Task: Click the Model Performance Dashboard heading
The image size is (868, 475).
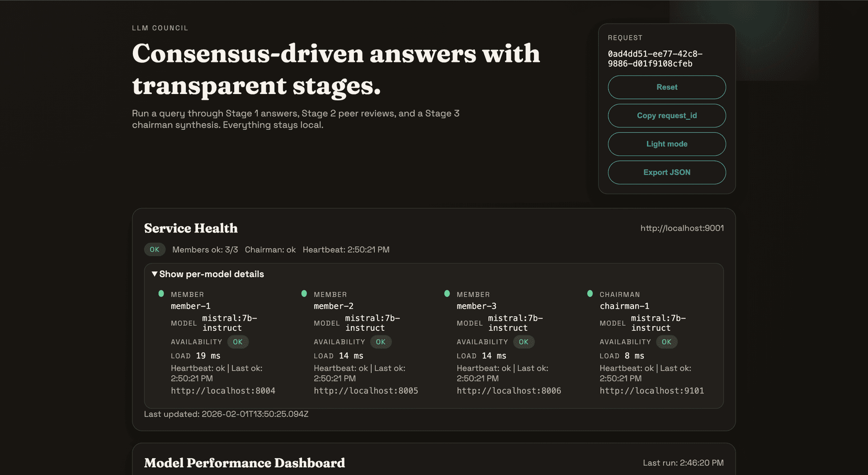Action: click(x=244, y=463)
